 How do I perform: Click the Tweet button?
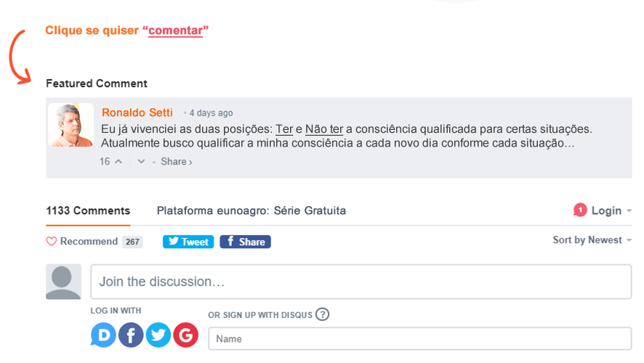click(188, 242)
